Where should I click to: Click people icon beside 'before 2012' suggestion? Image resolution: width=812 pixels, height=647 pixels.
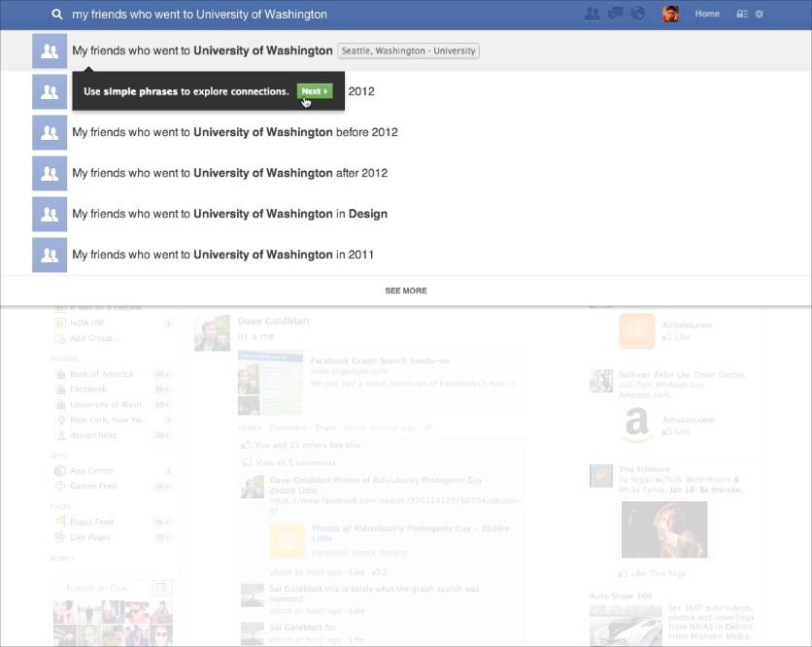(50, 133)
